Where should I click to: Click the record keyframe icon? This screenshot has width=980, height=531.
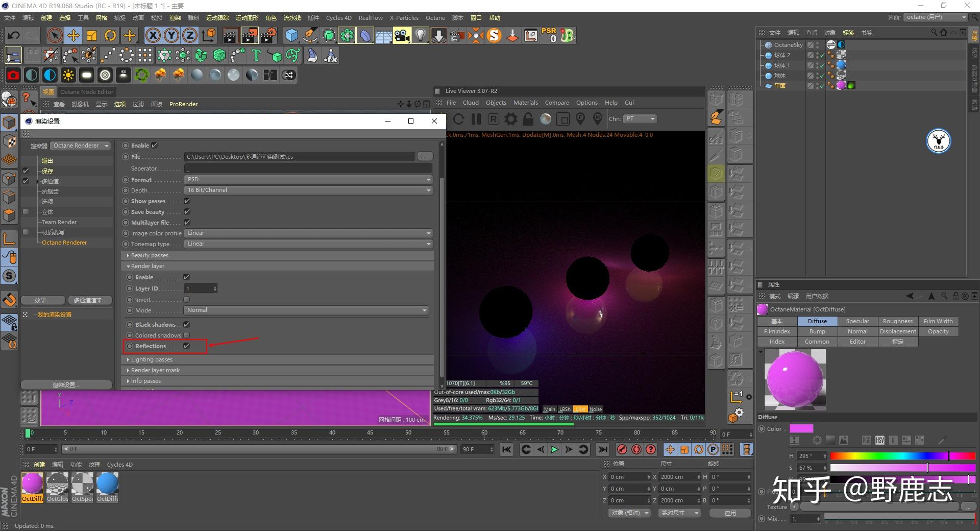point(622,449)
